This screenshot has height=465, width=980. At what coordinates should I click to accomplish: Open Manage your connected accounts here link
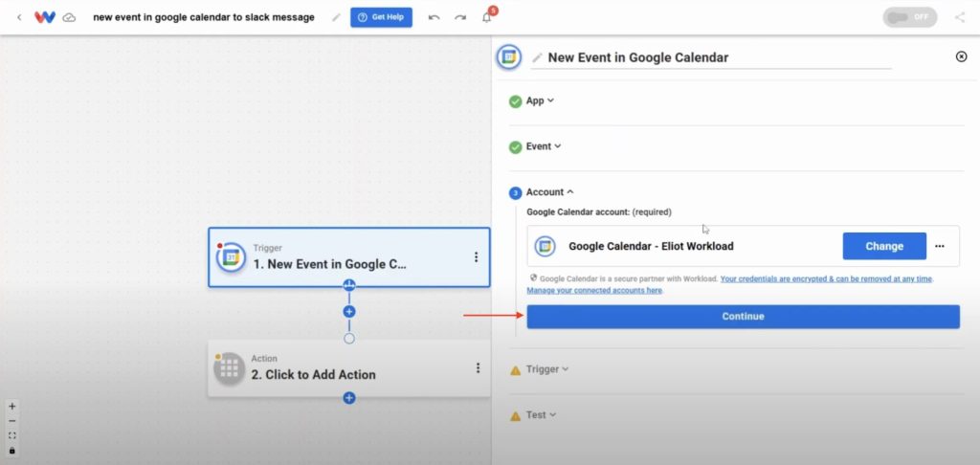click(x=594, y=291)
